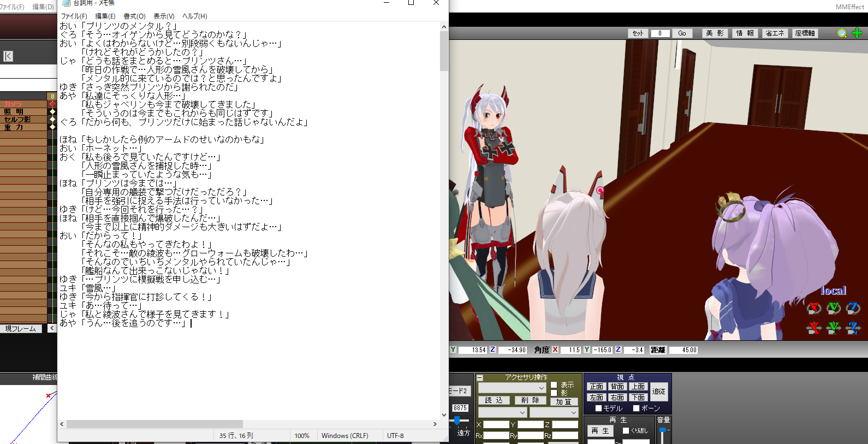Click the left arrow beside 現フレーム
Viewport: 868px width, 444px height.
point(52,328)
